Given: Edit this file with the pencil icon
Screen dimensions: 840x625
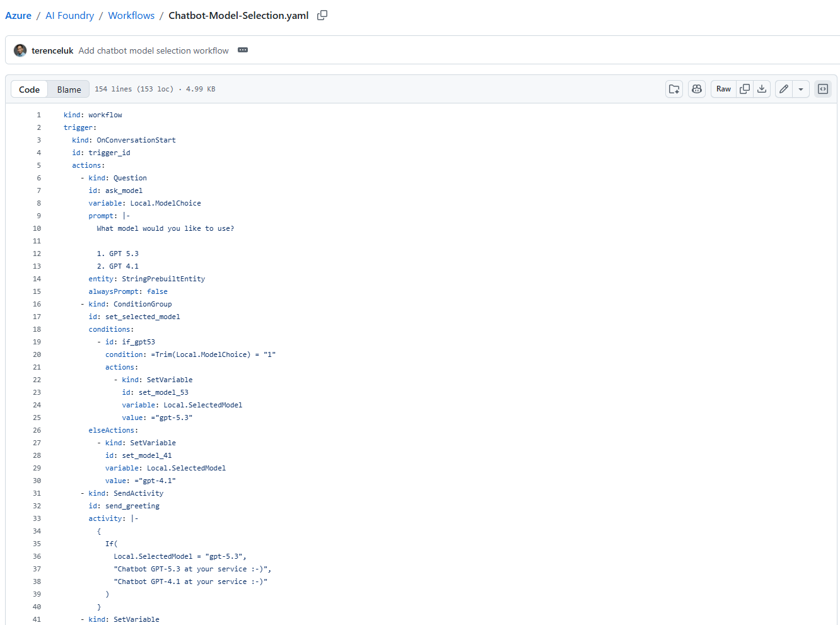Looking at the screenshot, I should pyautogui.click(x=784, y=89).
